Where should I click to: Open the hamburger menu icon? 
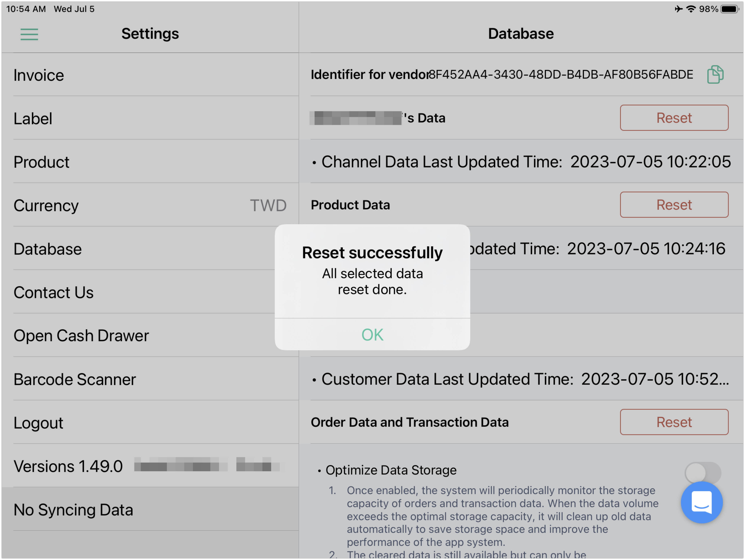[x=29, y=34]
